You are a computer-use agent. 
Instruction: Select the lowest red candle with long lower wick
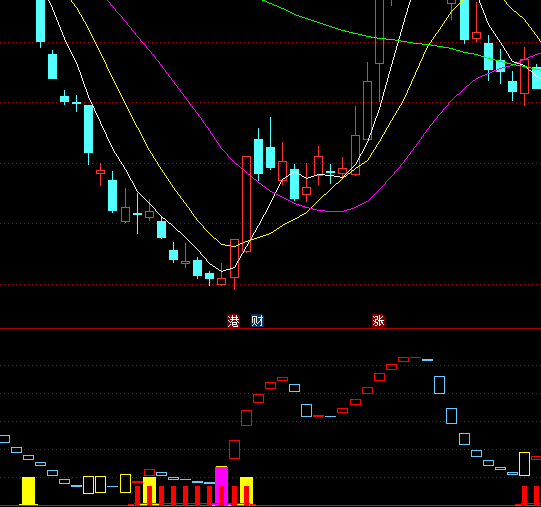click(x=235, y=263)
